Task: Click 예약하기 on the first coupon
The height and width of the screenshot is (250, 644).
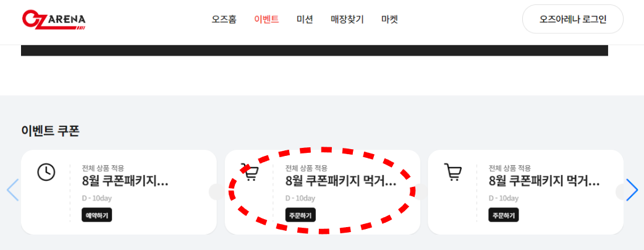Action: [x=96, y=215]
